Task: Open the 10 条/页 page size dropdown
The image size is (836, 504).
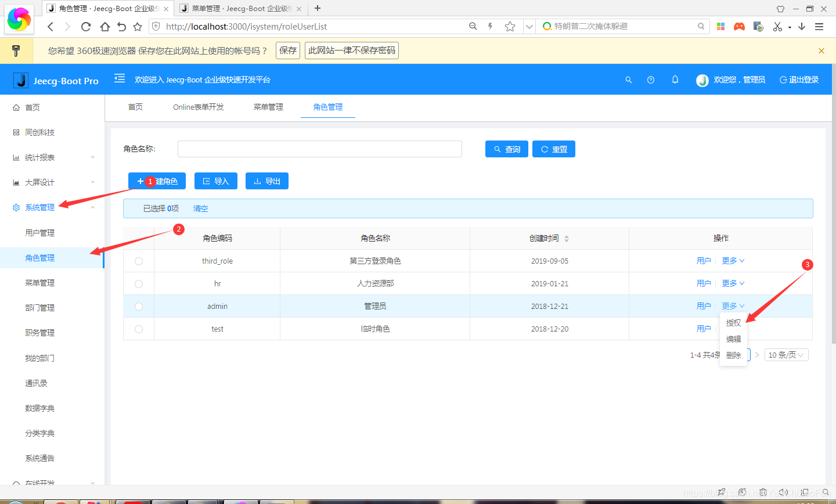Action: pyautogui.click(x=786, y=355)
